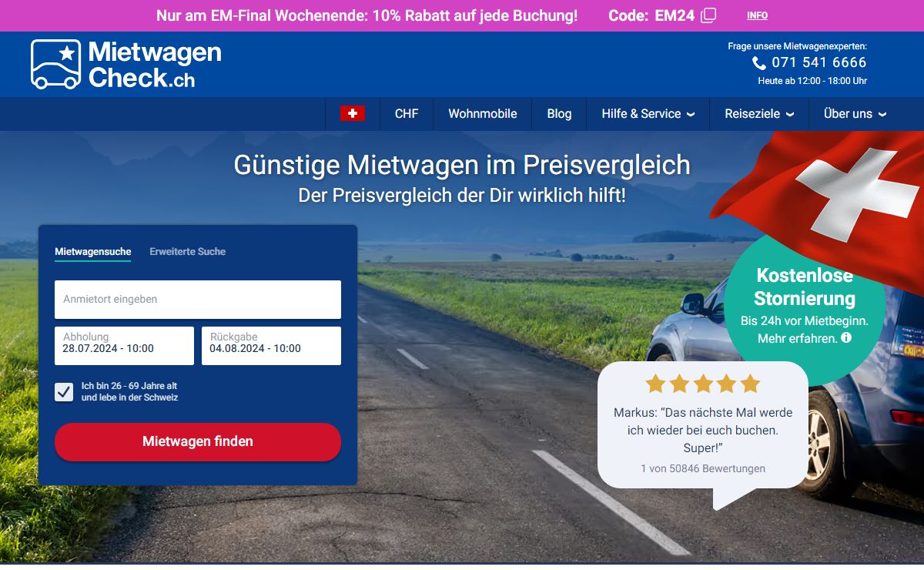
Task: Open the Über uns dropdown
Action: [x=855, y=114]
